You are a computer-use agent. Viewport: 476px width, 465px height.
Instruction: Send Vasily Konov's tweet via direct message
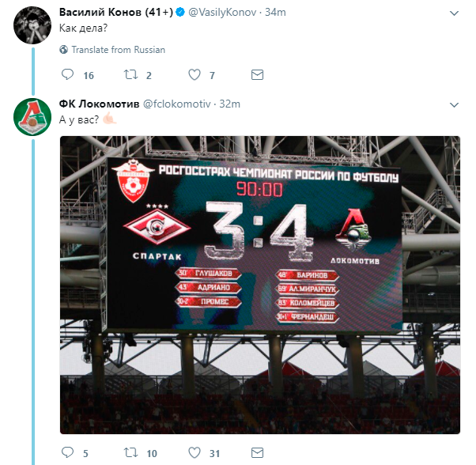coord(256,75)
